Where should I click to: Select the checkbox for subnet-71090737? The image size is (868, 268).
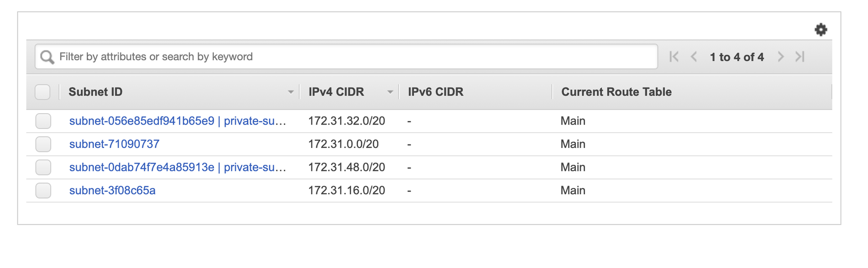point(43,144)
